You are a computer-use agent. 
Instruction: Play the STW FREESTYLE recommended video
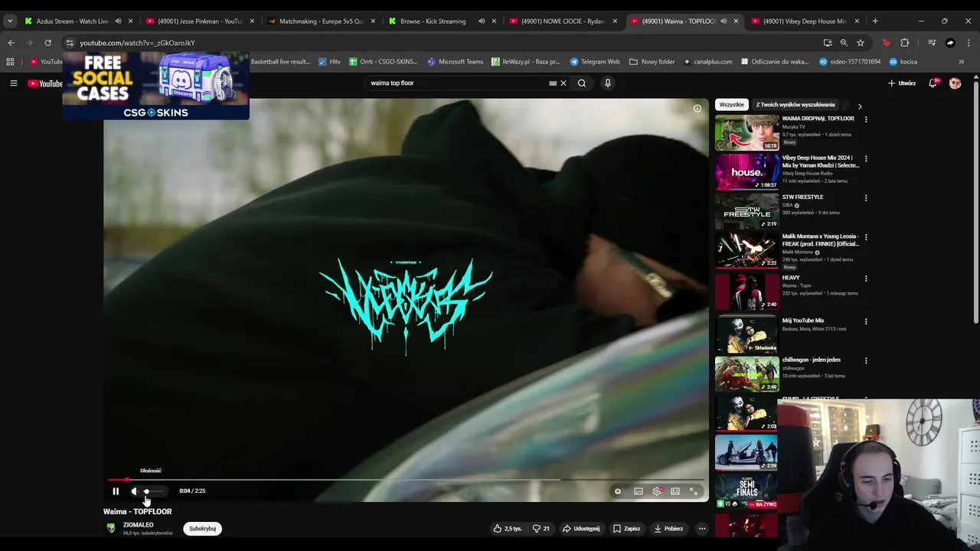[746, 211]
